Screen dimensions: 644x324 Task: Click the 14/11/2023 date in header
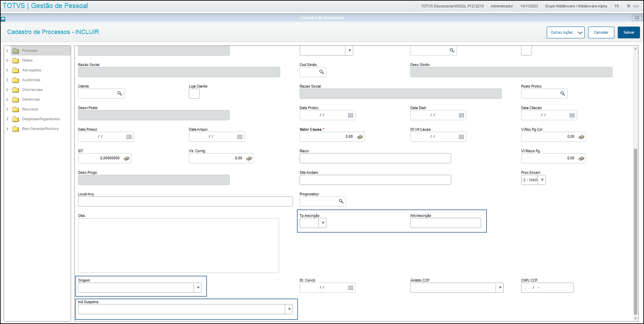tap(529, 6)
